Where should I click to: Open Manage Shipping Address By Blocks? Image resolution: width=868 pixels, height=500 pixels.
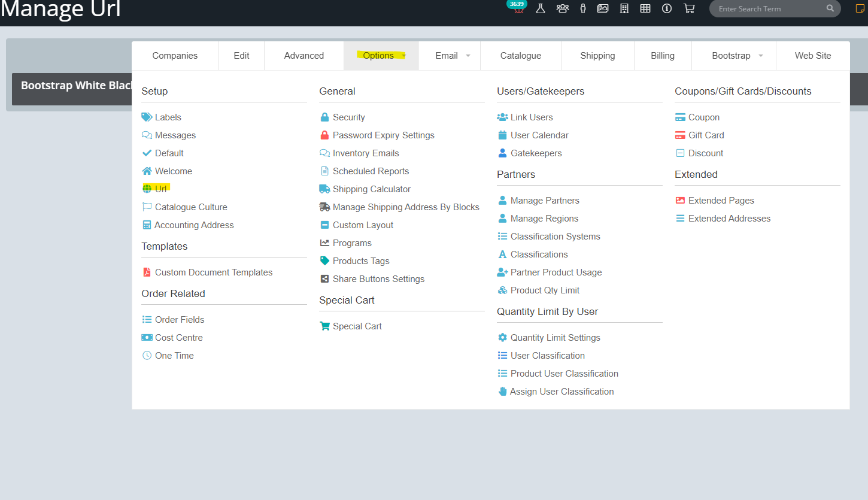(406, 207)
